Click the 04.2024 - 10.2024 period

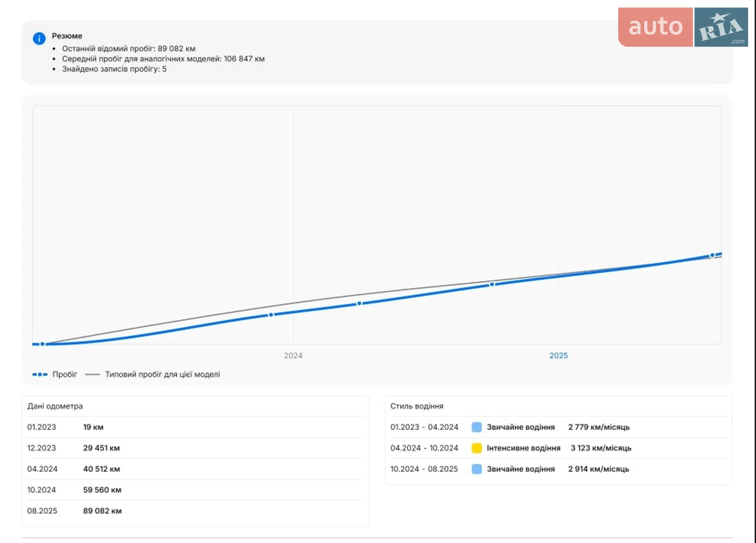424,448
